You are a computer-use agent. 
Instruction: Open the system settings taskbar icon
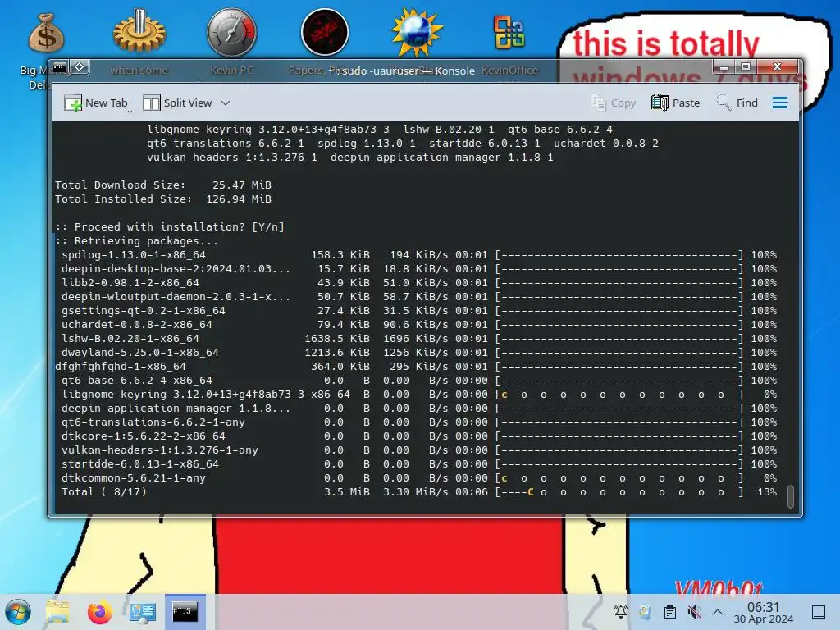coord(143,612)
